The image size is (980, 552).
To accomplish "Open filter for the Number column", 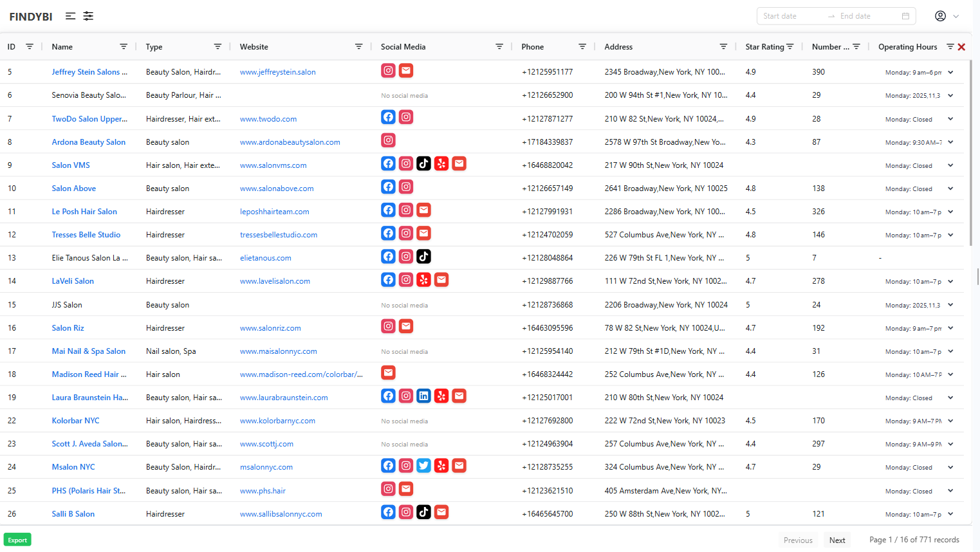I will [x=856, y=46].
